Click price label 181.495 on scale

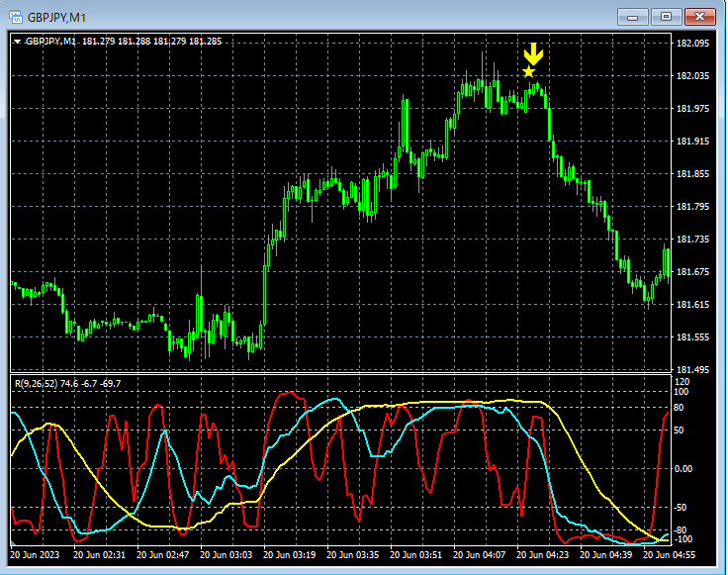[693, 370]
